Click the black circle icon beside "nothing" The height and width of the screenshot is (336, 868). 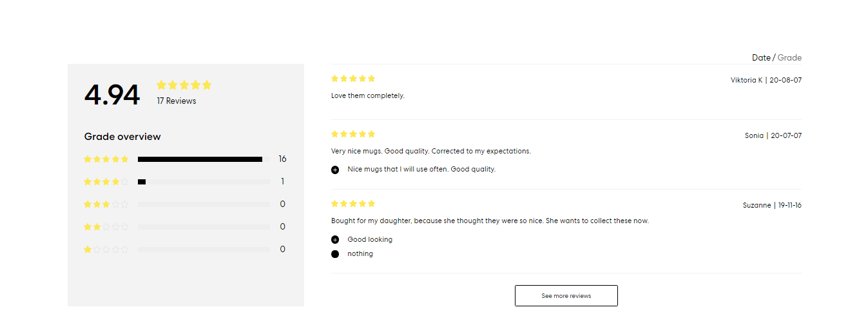335,254
